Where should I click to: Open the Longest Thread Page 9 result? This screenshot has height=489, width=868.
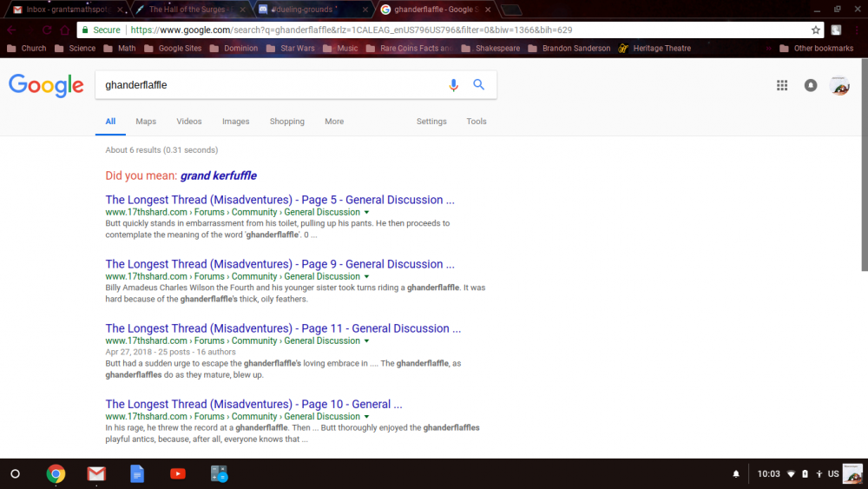(x=279, y=264)
